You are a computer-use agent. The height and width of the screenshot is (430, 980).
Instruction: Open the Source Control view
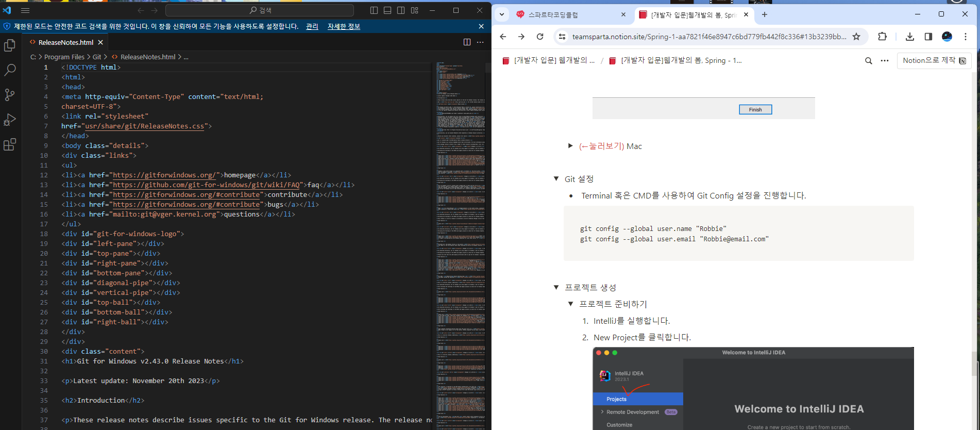(x=10, y=95)
